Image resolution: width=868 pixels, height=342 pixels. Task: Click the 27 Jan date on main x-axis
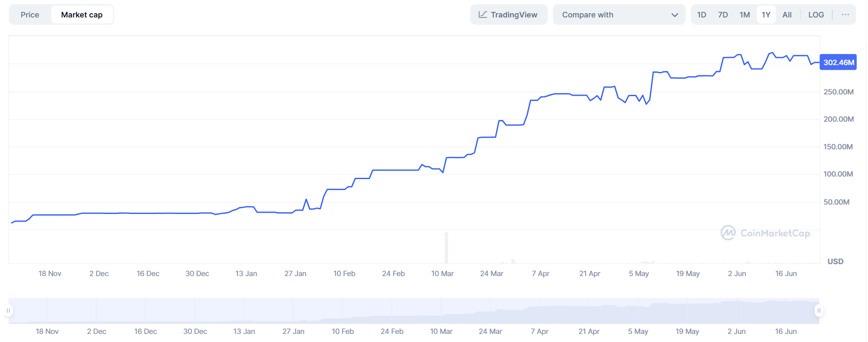(x=295, y=274)
